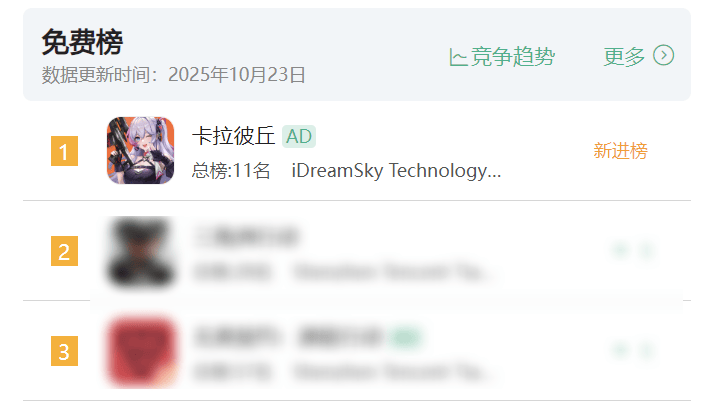The height and width of the screenshot is (401, 704).
Task: Click the green AD badge beside 卡拉彼丘
Action: pos(299,137)
